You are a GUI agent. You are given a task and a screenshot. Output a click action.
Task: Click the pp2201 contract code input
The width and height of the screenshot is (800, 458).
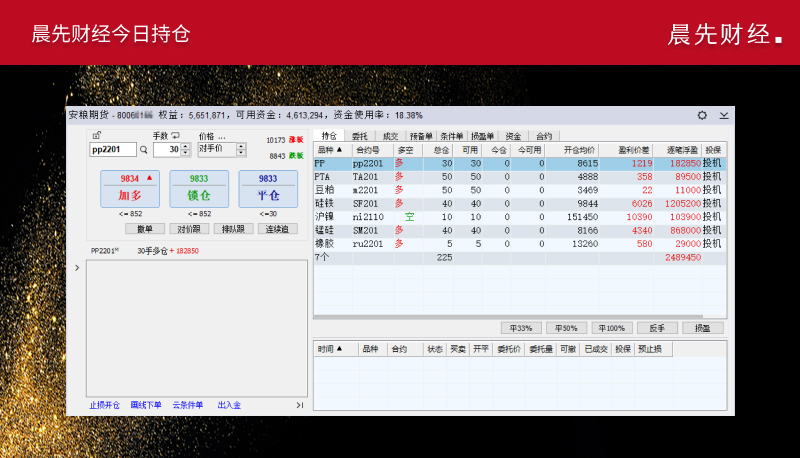click(x=112, y=150)
